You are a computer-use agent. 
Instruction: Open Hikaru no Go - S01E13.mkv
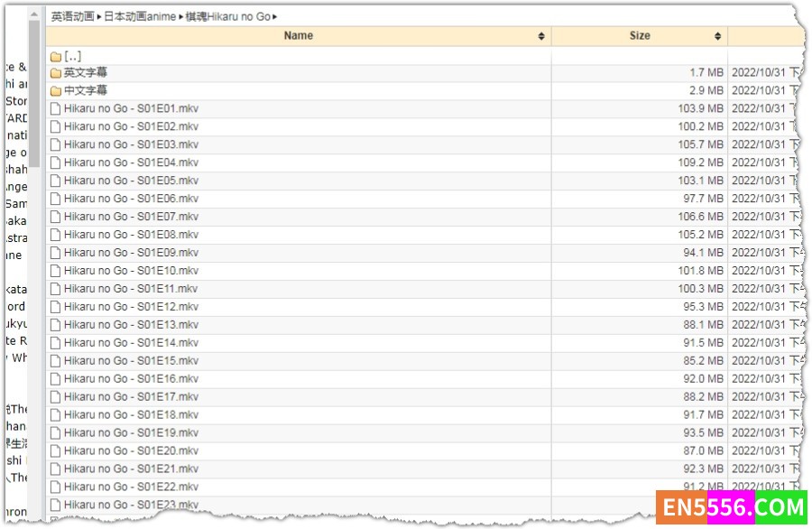(131, 325)
